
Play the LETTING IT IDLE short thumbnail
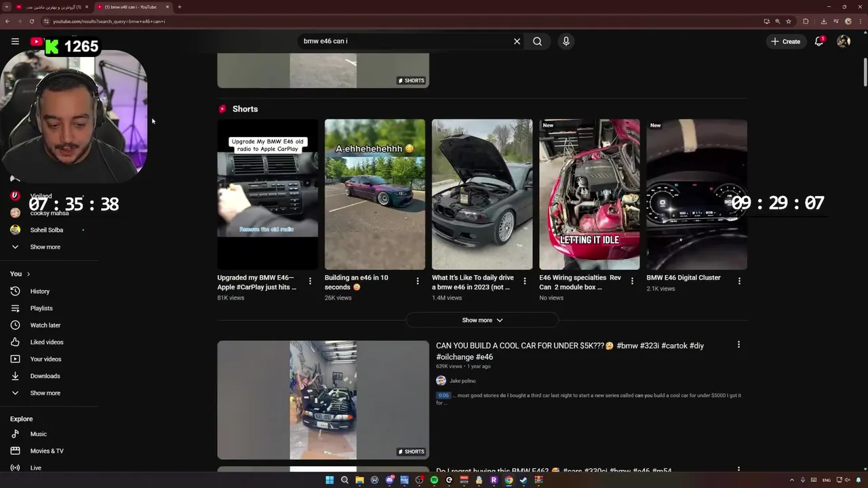pos(589,195)
